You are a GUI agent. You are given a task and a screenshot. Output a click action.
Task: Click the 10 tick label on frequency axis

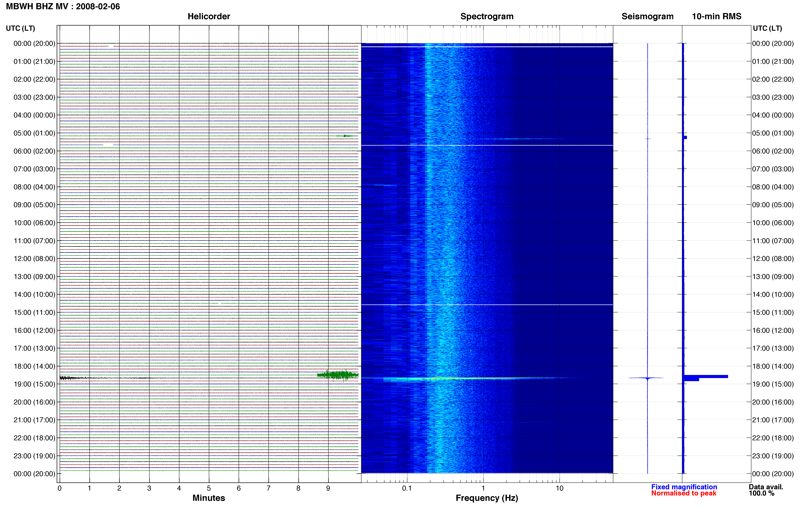click(559, 488)
